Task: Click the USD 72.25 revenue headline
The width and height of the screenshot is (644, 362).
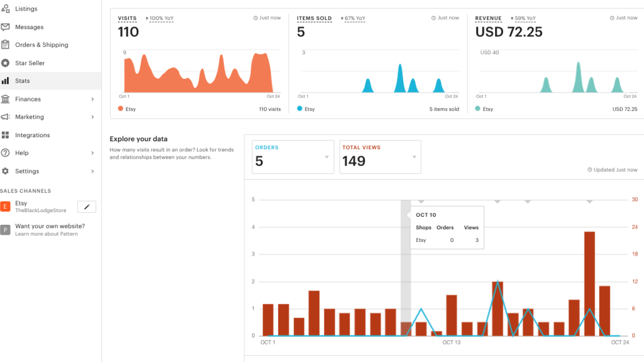Action: pyautogui.click(x=509, y=32)
